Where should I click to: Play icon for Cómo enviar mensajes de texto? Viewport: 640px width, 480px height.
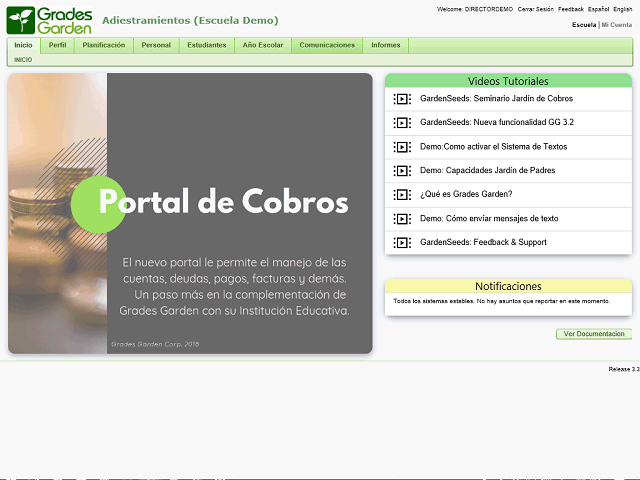coord(402,219)
